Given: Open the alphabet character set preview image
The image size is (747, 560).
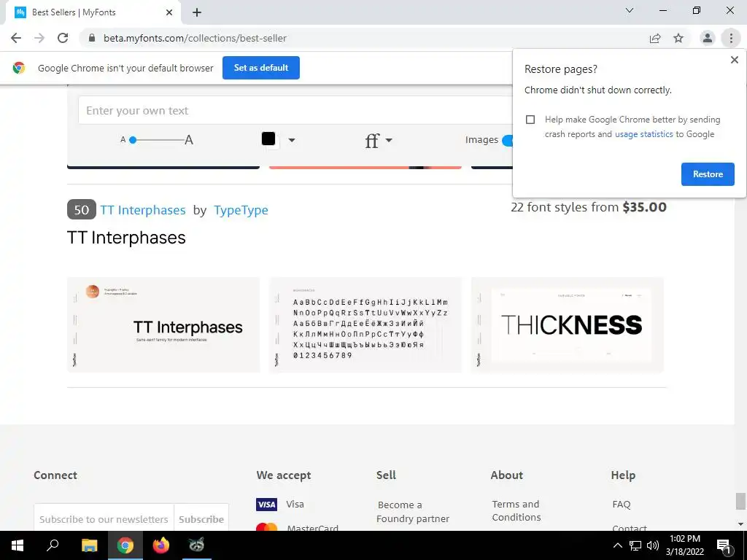Looking at the screenshot, I should click(x=365, y=324).
